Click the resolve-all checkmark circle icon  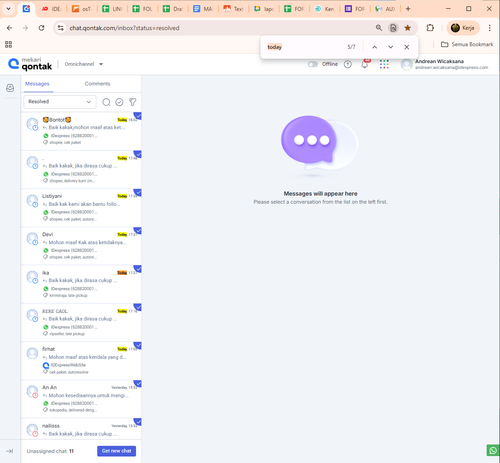point(119,102)
